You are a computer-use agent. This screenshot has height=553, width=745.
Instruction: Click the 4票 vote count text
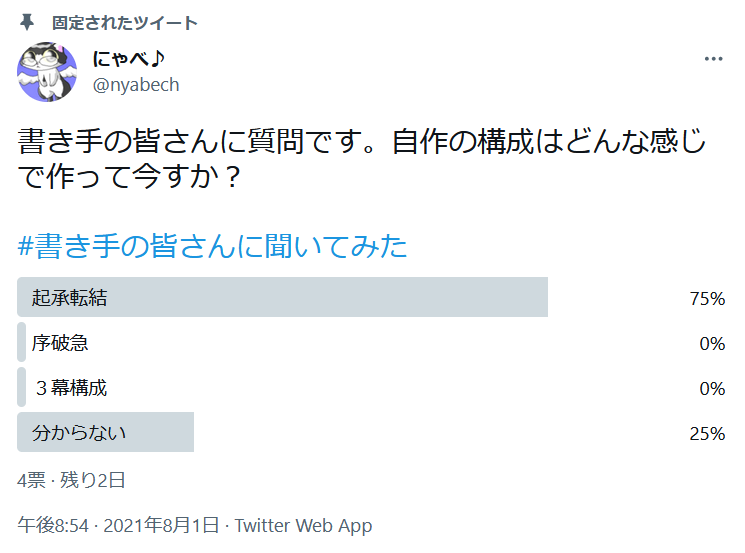(x=31, y=480)
